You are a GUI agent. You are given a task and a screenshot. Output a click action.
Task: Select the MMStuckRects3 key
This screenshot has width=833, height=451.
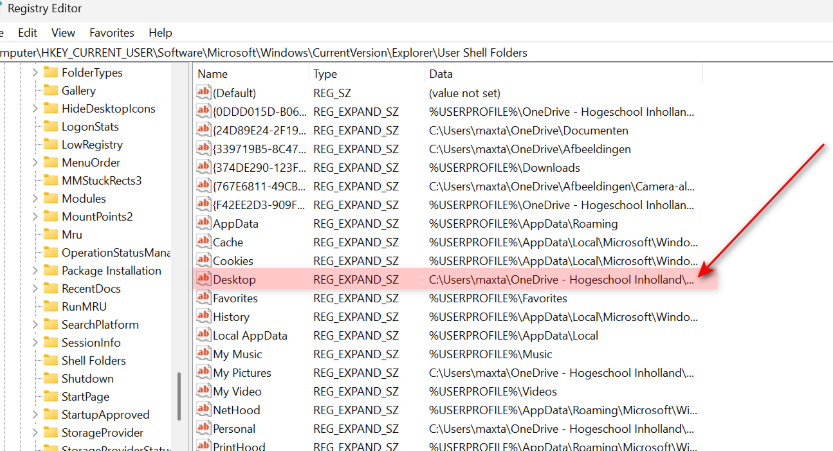point(101,181)
